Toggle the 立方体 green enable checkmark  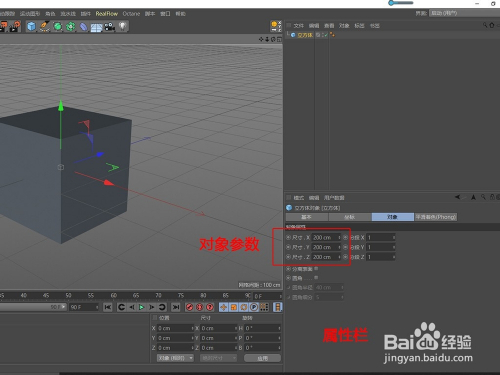[325, 35]
